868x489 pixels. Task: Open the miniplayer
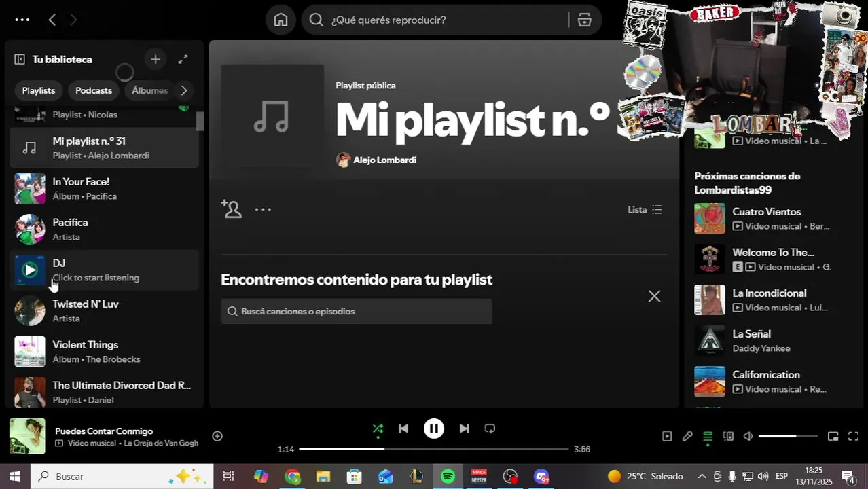[833, 437]
